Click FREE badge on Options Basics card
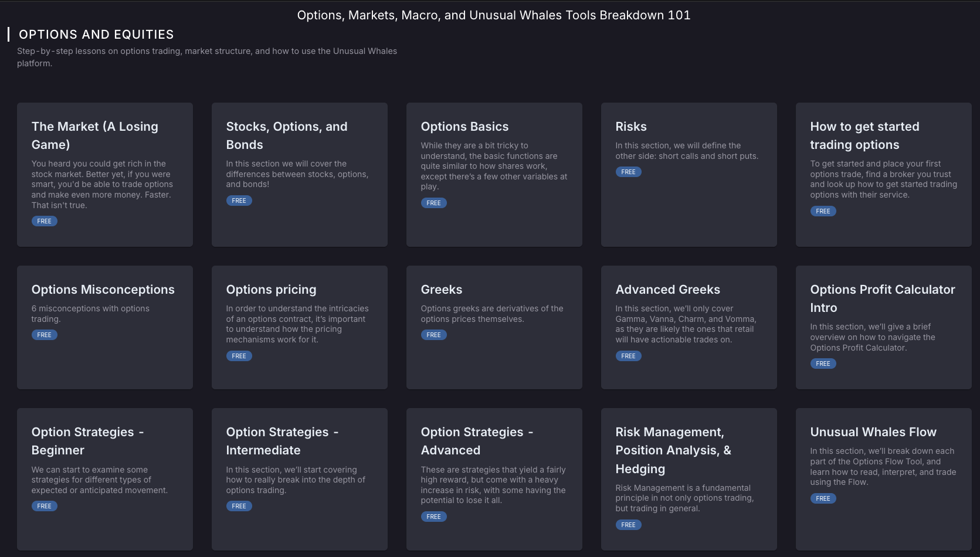Viewport: 980px width, 557px height. tap(434, 203)
